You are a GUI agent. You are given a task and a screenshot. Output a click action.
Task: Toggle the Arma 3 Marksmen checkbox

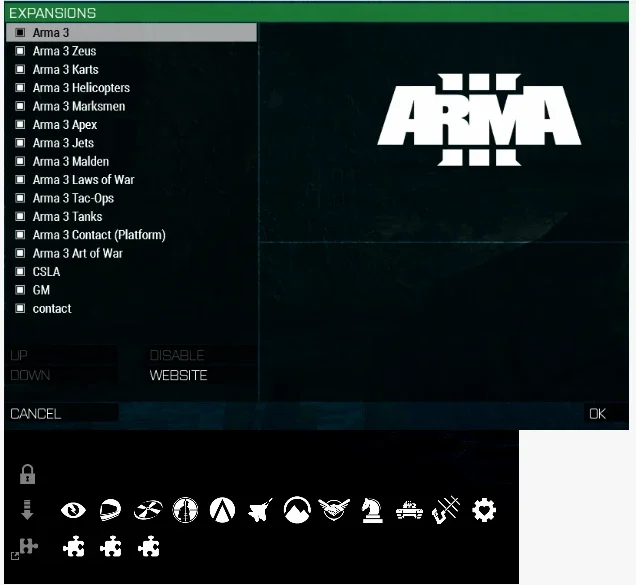pos(20,106)
